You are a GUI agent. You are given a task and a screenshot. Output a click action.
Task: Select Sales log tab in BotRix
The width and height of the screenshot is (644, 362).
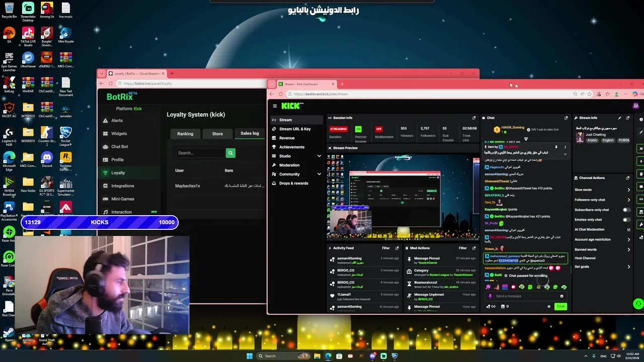click(x=250, y=134)
